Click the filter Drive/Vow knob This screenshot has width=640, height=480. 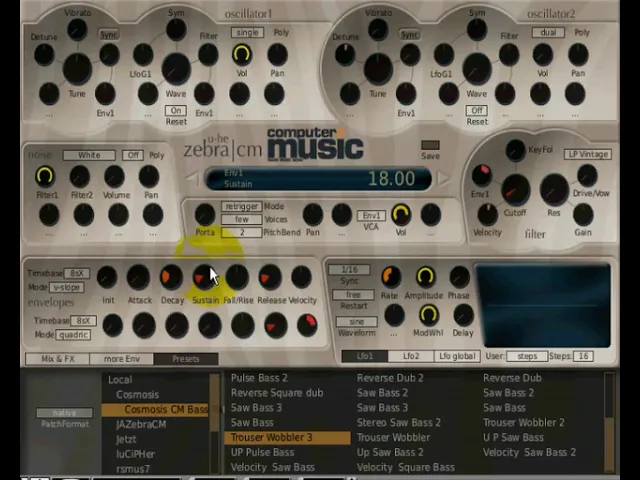pyautogui.click(x=587, y=176)
